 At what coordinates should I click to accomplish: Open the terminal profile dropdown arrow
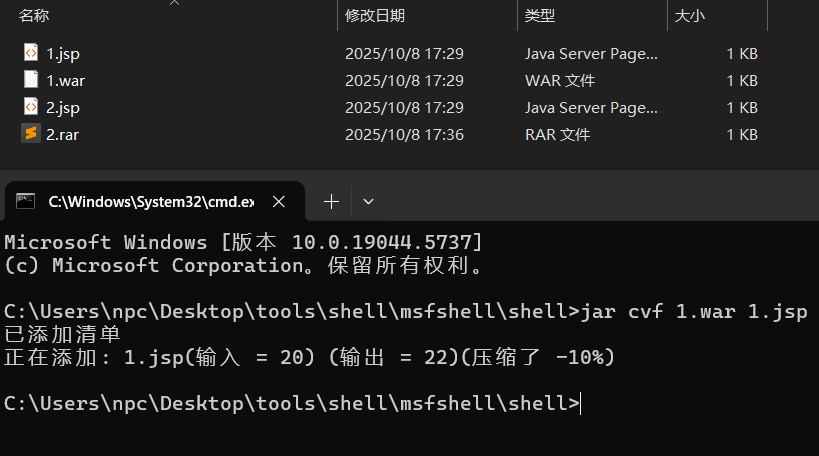tap(368, 201)
